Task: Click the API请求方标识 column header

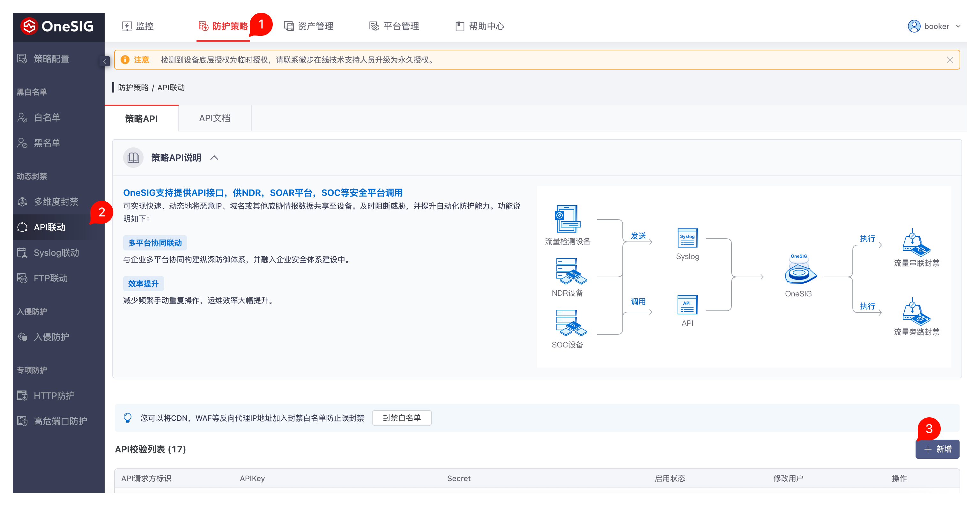Action: click(146, 478)
